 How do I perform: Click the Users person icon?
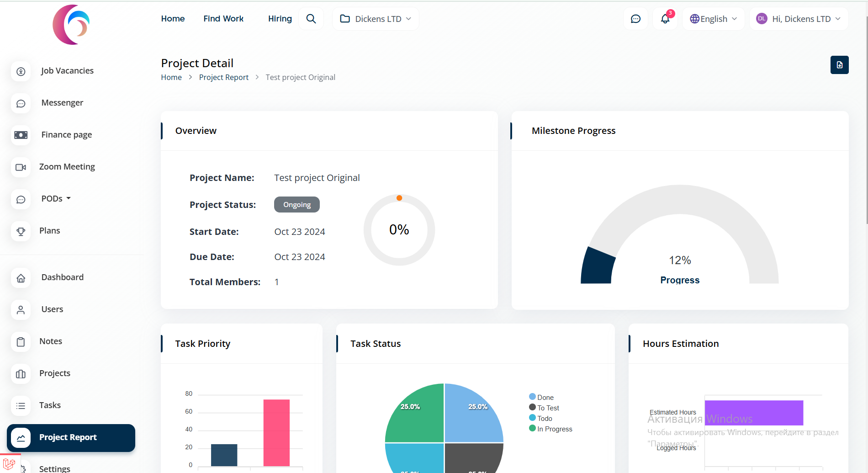coord(21,310)
